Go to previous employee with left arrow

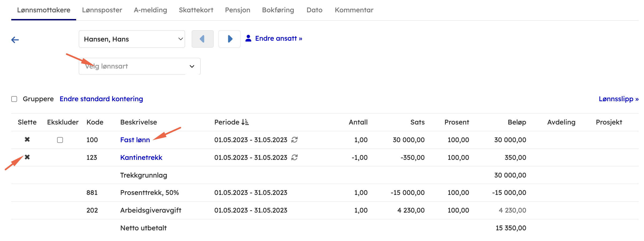[202, 39]
